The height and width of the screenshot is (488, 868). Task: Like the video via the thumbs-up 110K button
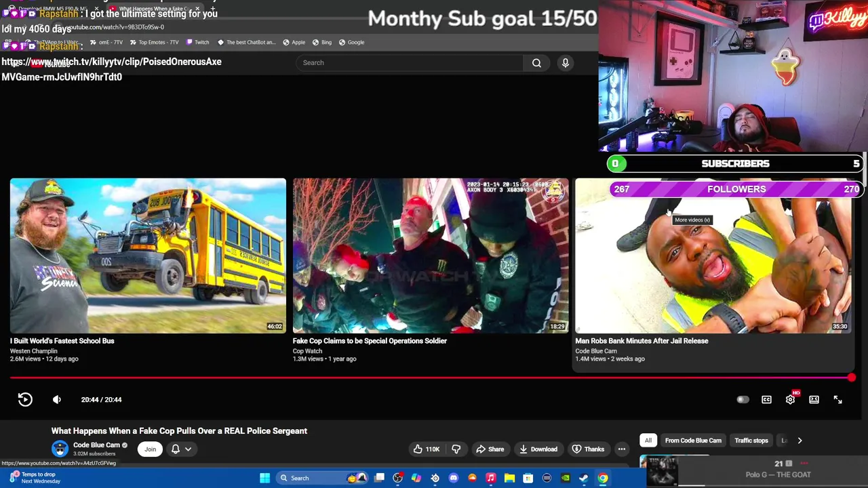[427, 449]
